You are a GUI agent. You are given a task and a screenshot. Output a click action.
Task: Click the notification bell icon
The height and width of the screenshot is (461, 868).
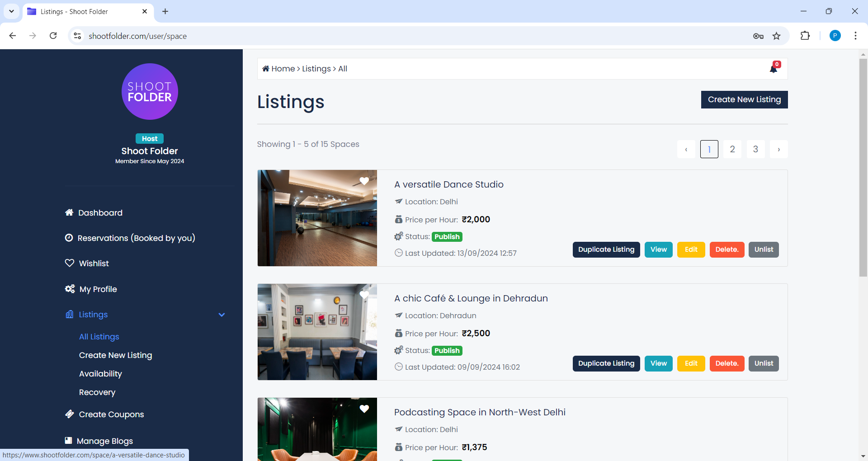pos(774,69)
